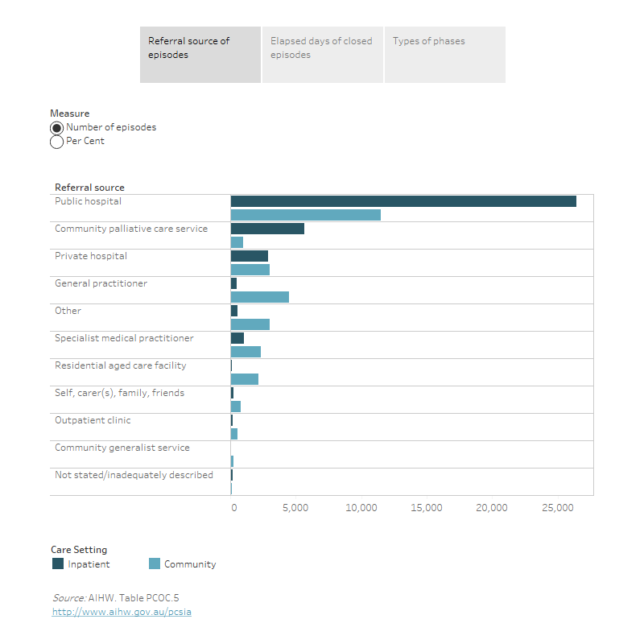Image resolution: width=644 pixels, height=644 pixels.
Task: Click Specialist medical practitioner community bar
Action: [246, 352]
